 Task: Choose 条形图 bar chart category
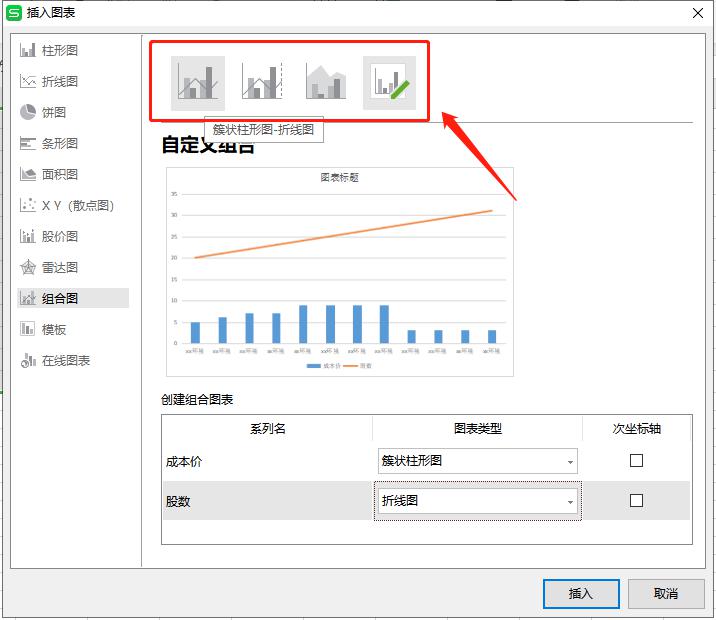pyautogui.click(x=60, y=143)
